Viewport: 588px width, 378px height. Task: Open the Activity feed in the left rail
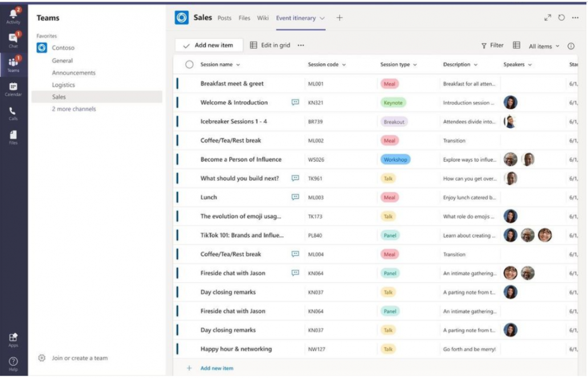point(13,16)
